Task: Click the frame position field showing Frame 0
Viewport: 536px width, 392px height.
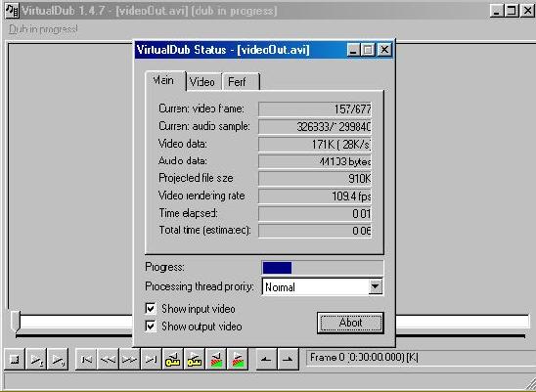Action: [x=420, y=358]
